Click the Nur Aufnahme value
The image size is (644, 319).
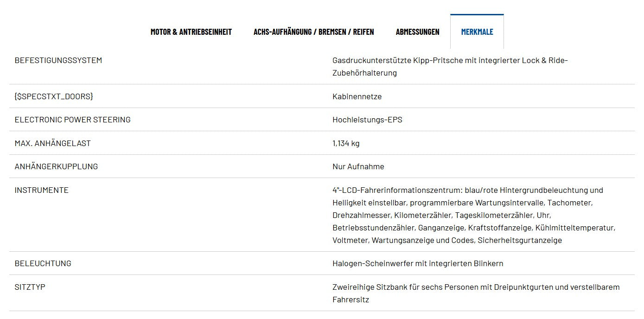tap(358, 166)
